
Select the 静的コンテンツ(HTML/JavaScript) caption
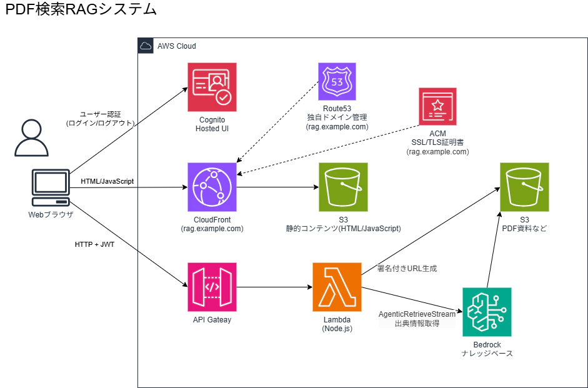(x=343, y=228)
